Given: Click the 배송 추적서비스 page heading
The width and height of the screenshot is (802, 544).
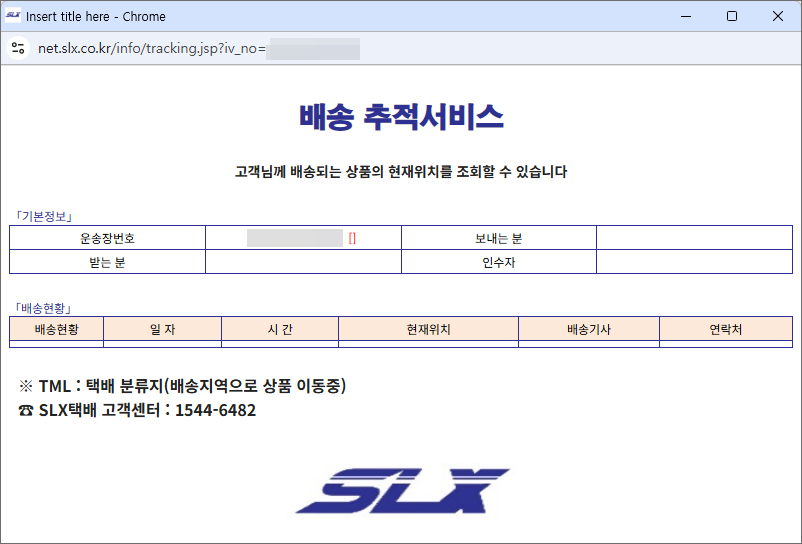Looking at the screenshot, I should (x=401, y=118).
